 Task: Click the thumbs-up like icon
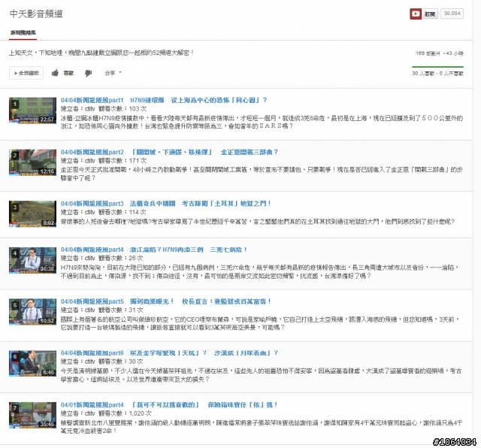tap(55, 73)
